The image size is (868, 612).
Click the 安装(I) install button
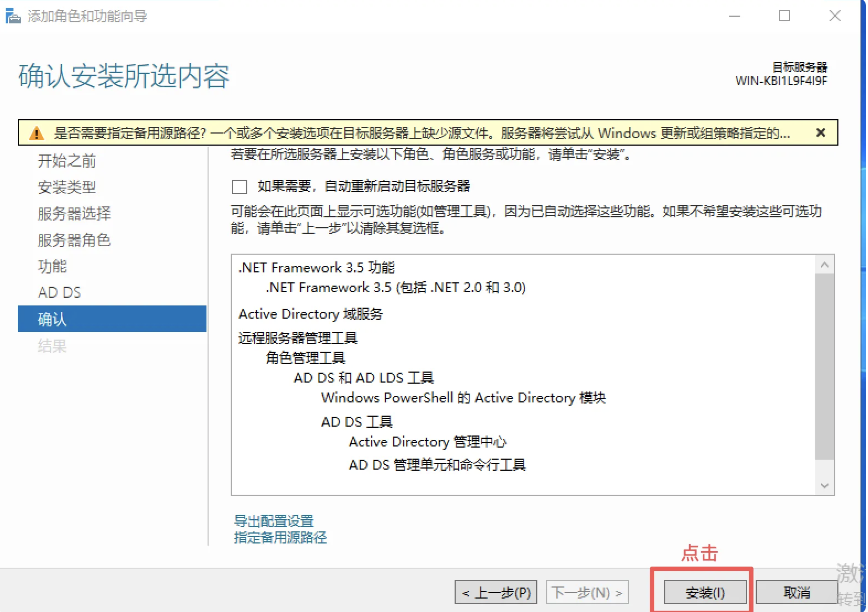click(704, 592)
